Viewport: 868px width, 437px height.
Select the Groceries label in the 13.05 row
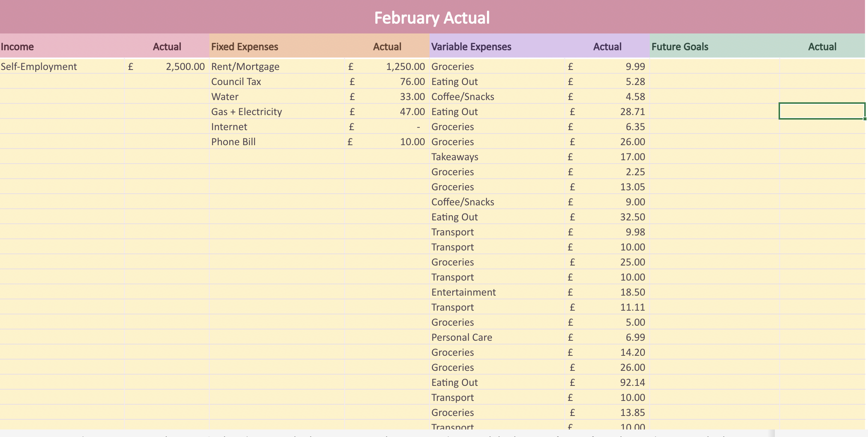click(x=497, y=187)
